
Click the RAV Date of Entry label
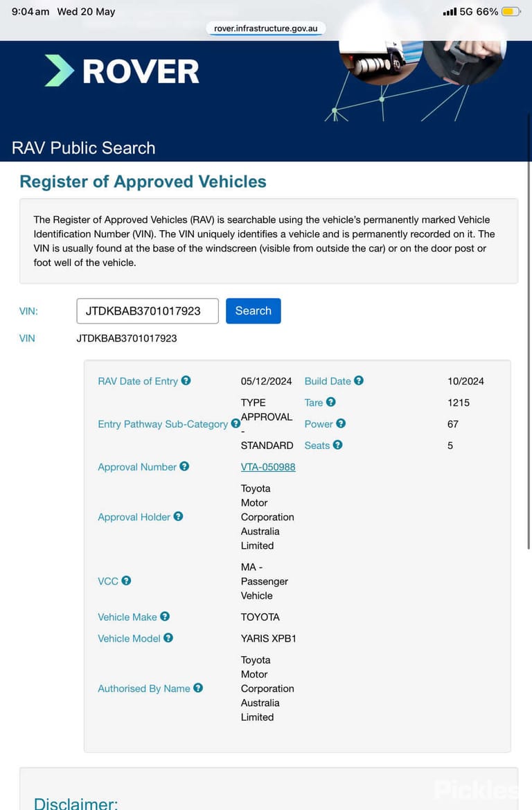tap(138, 381)
